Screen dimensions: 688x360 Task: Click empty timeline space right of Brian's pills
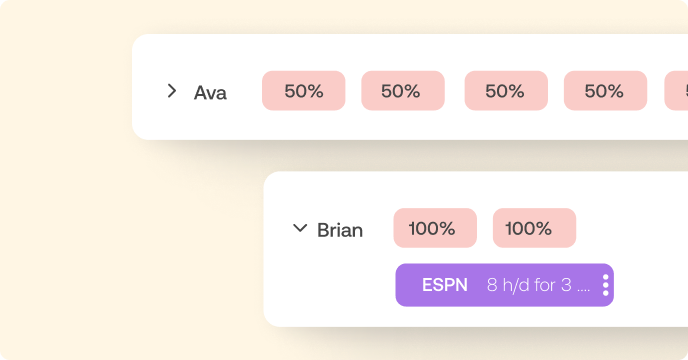[x=632, y=228]
